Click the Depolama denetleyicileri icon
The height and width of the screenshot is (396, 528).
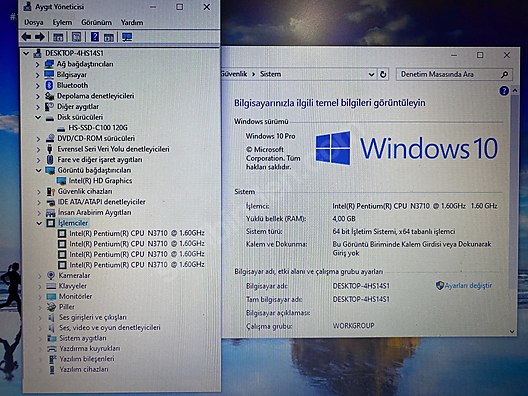[50, 96]
